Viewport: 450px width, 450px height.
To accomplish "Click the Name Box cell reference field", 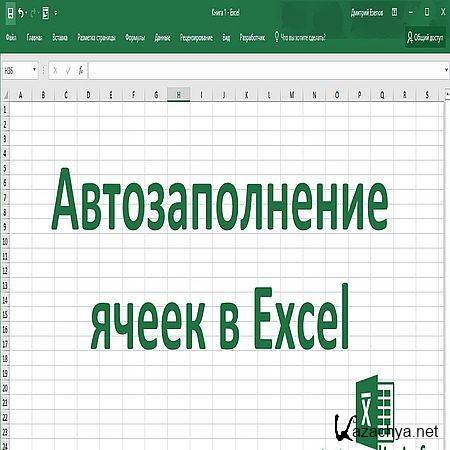I will 17,71.
